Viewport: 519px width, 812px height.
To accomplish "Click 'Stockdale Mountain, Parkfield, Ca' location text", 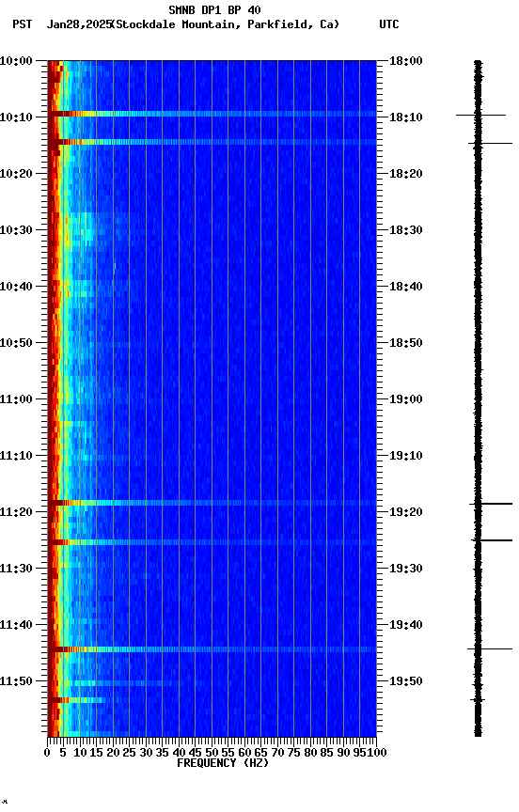I will coord(226,24).
